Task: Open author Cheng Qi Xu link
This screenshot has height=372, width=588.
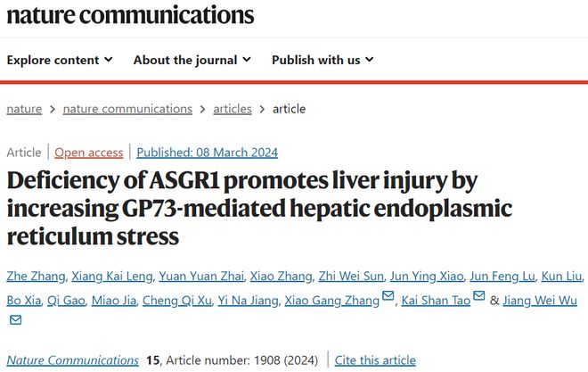Action: [x=177, y=301]
